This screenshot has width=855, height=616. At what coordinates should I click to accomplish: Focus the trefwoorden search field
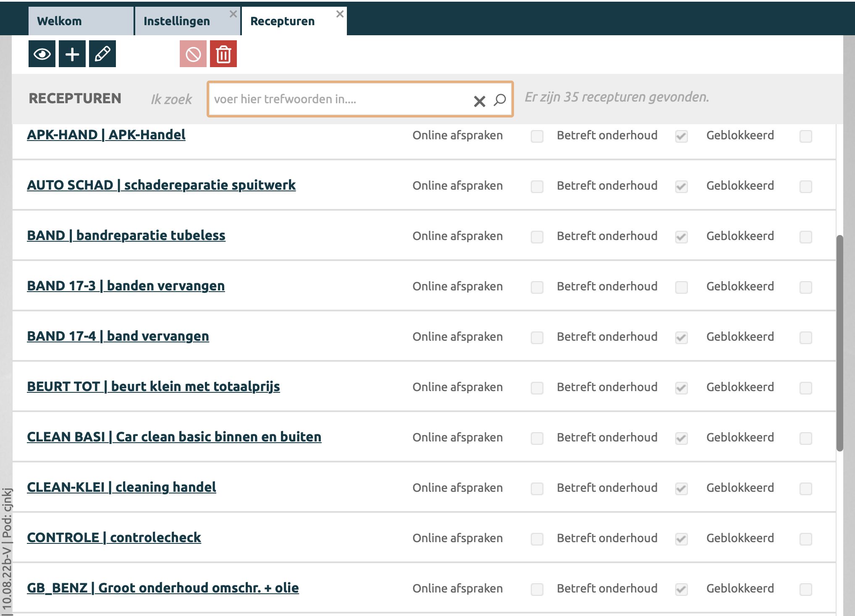(x=336, y=99)
